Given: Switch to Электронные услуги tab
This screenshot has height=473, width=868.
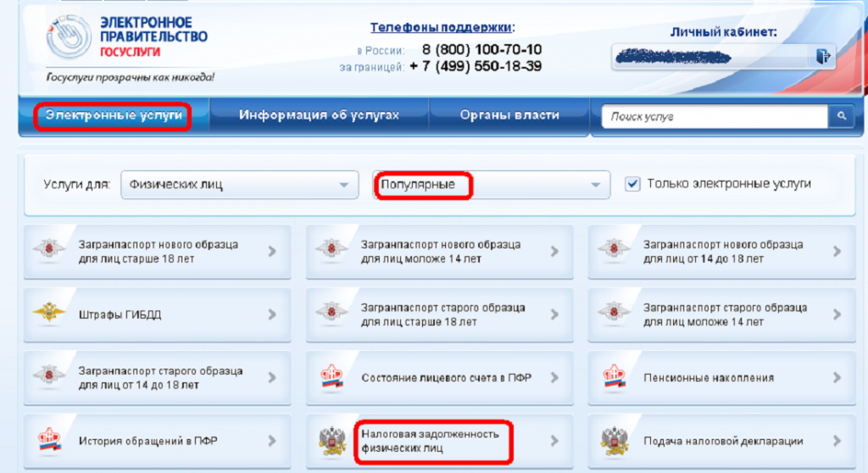Looking at the screenshot, I should tap(114, 115).
